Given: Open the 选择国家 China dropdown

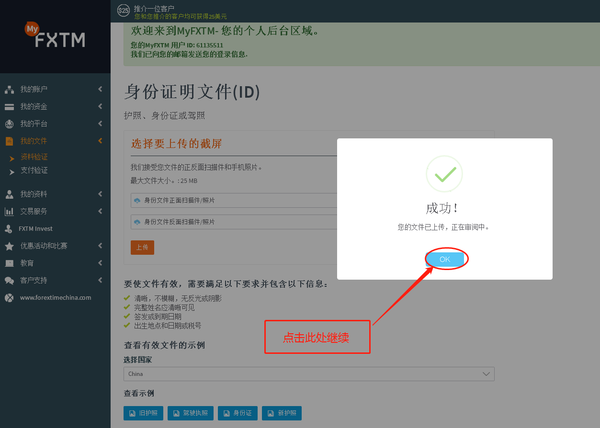Looking at the screenshot, I should pyautogui.click(x=308, y=373).
